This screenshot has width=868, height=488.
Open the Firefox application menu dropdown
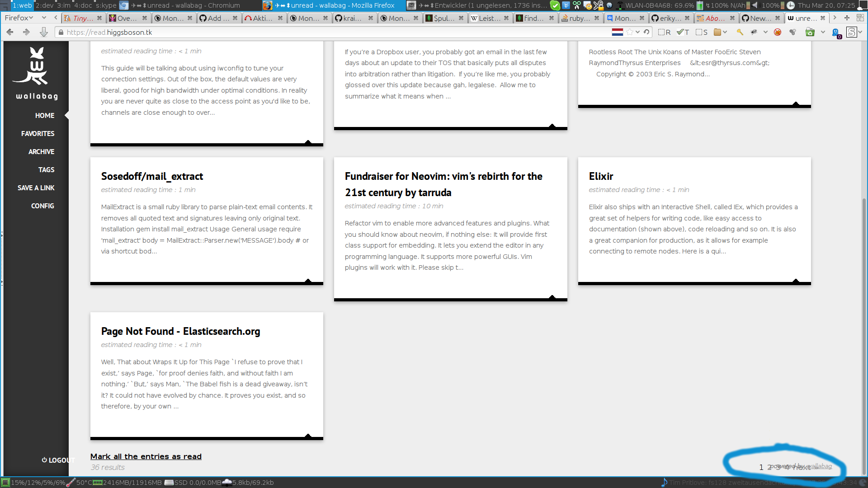(x=19, y=18)
